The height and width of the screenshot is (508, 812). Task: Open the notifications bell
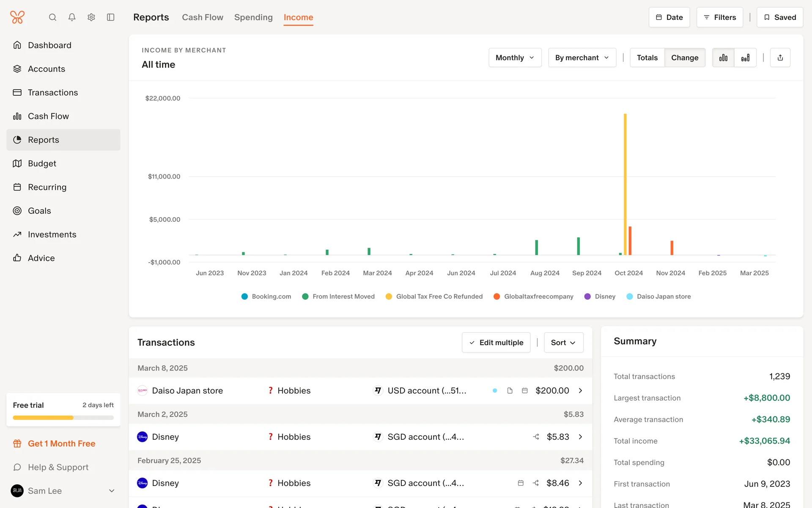click(72, 17)
